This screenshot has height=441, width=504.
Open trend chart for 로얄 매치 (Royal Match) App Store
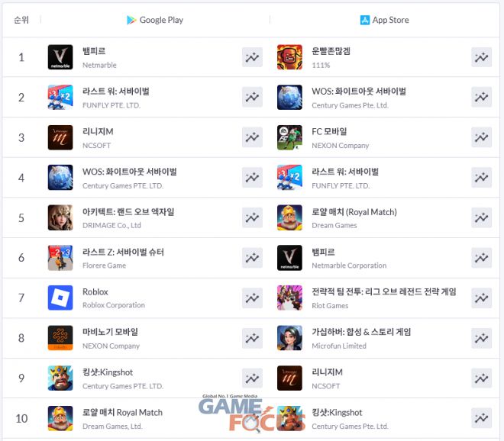481,217
